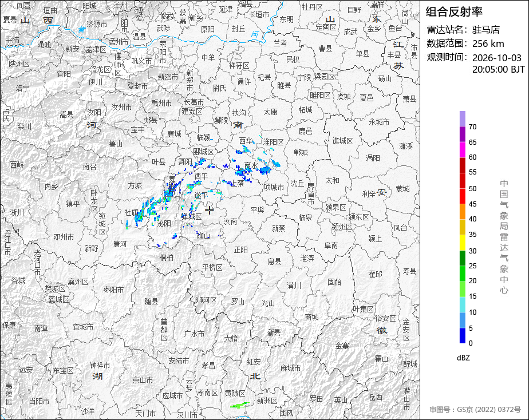Click the 金寨 county label on map

pyautogui.click(x=342, y=346)
